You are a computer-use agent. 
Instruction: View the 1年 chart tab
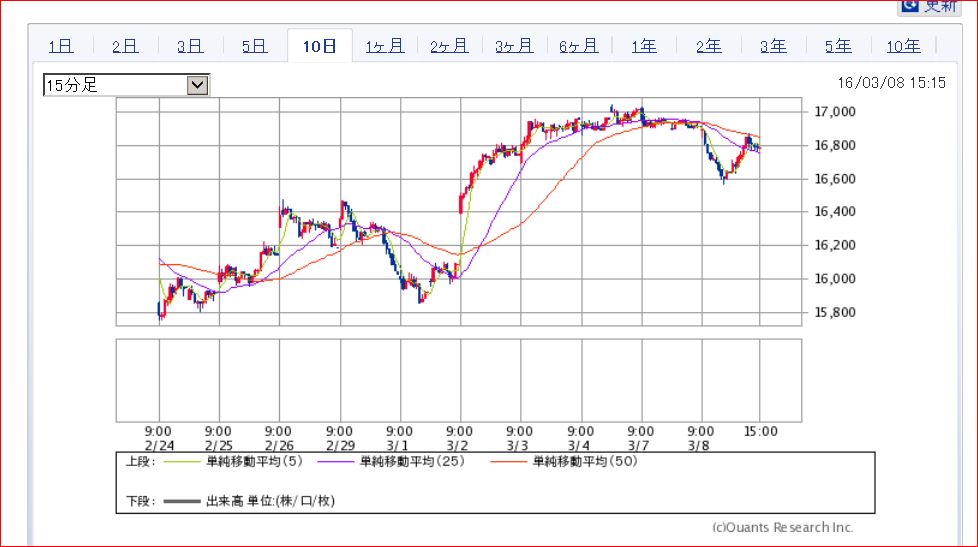(x=643, y=46)
